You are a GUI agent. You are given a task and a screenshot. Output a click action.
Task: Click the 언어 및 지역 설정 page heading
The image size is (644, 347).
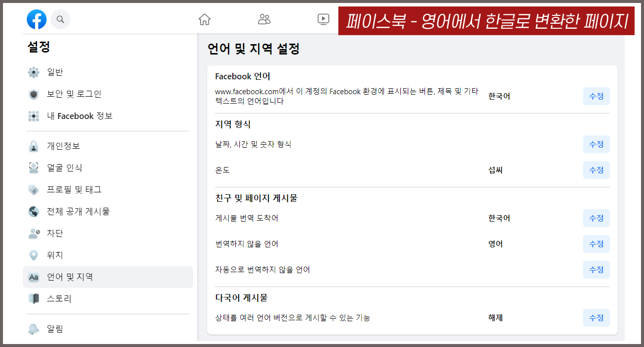tap(254, 49)
